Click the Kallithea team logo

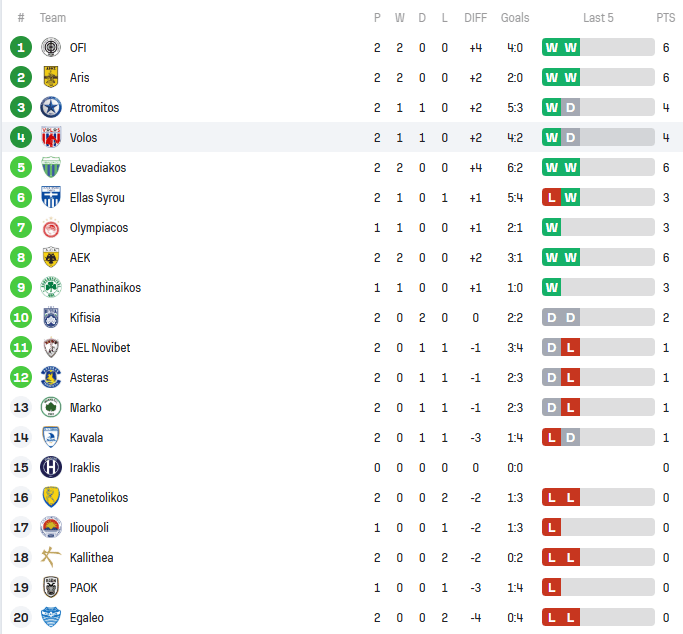point(51,557)
